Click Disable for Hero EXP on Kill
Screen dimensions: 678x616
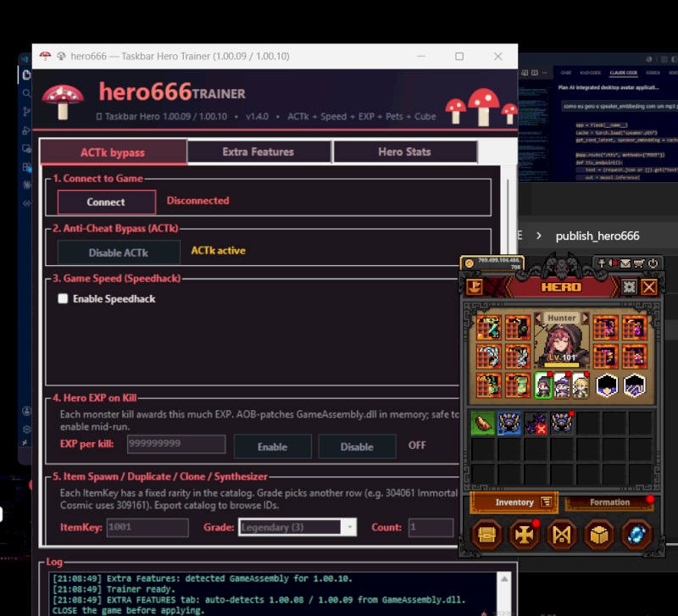click(357, 447)
